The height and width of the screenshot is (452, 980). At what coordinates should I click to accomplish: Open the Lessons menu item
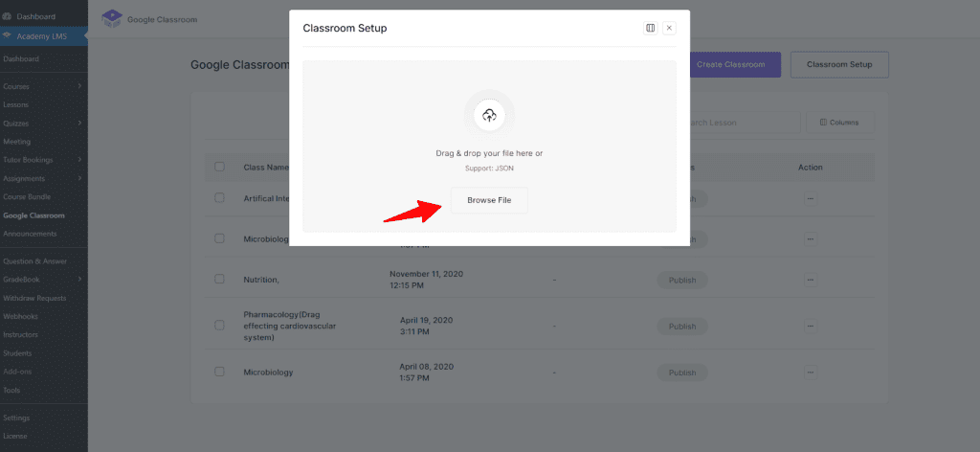coord(16,104)
